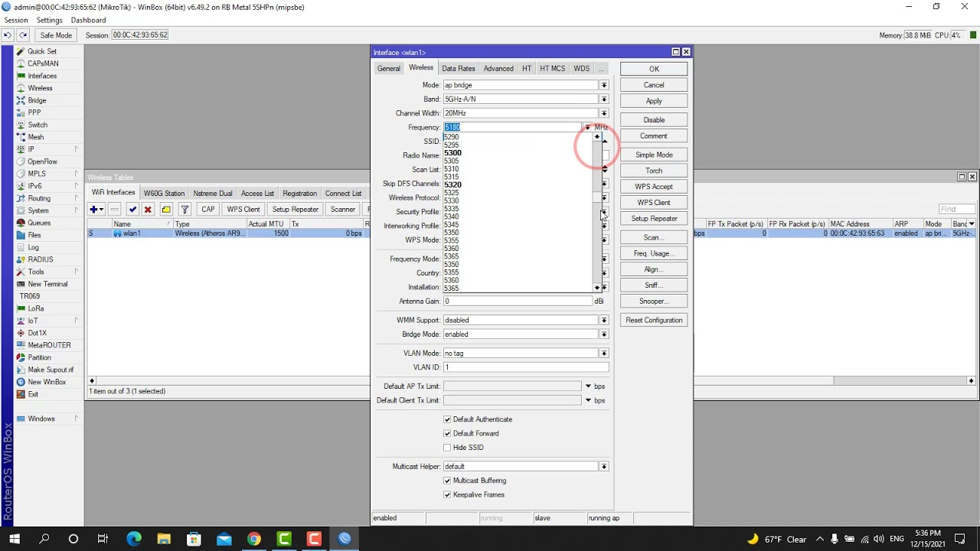980x551 pixels.
Task: Open the Bridge Mode dropdown
Action: (x=604, y=334)
